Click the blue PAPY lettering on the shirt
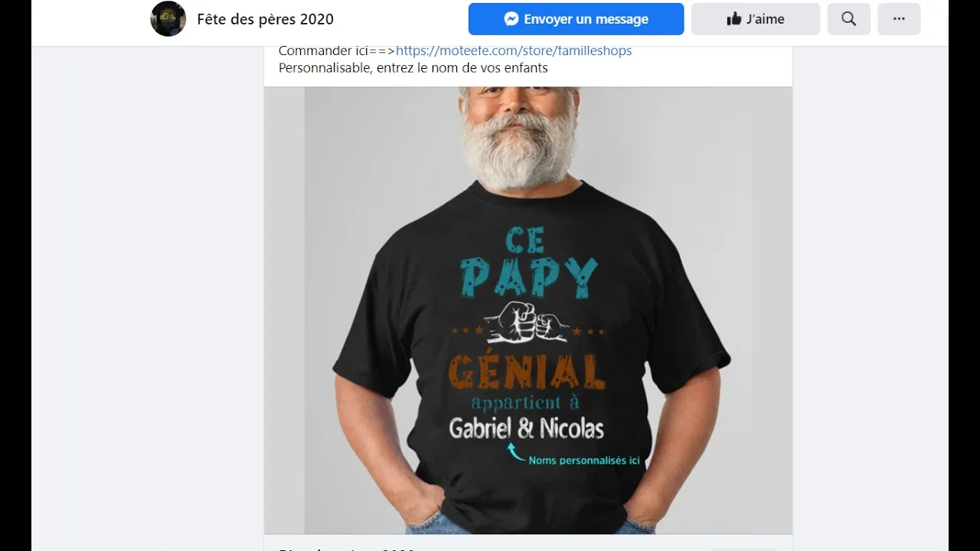 tap(528, 278)
